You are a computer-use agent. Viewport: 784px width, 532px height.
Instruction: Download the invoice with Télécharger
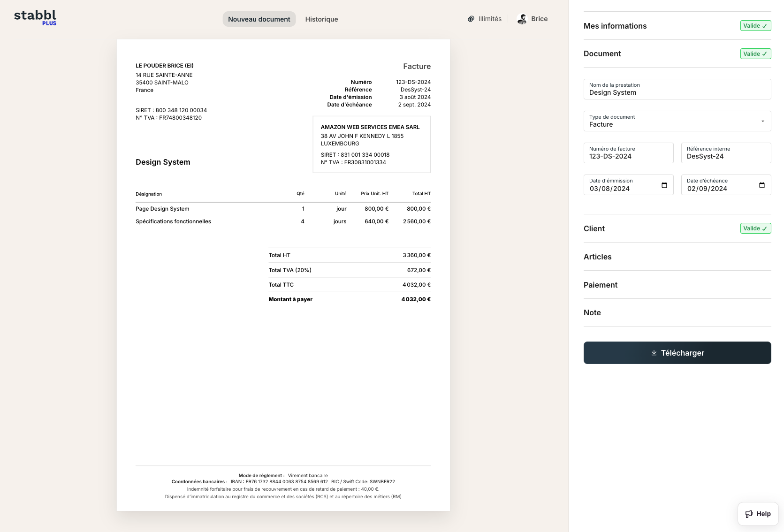677,353
